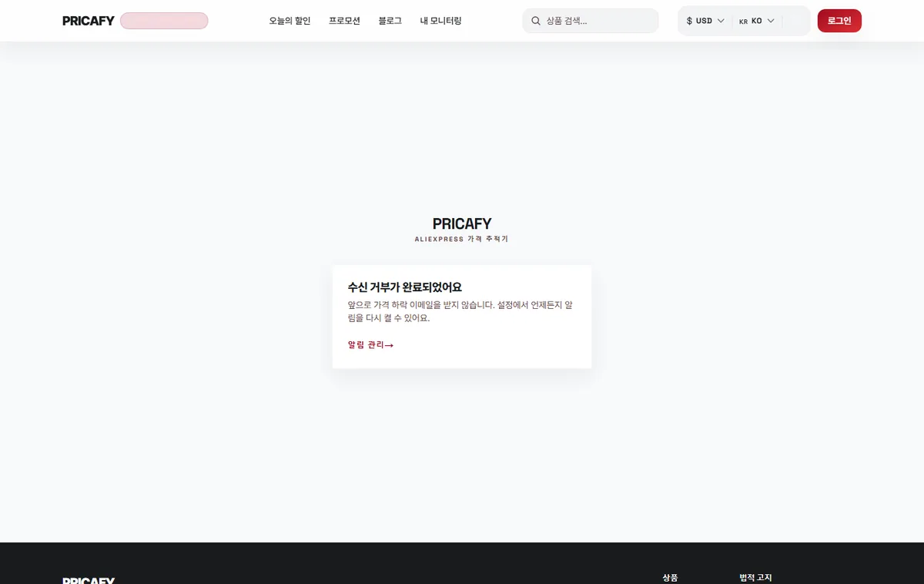Follow the 알림 관리 link
924x584 pixels.
[x=370, y=345]
